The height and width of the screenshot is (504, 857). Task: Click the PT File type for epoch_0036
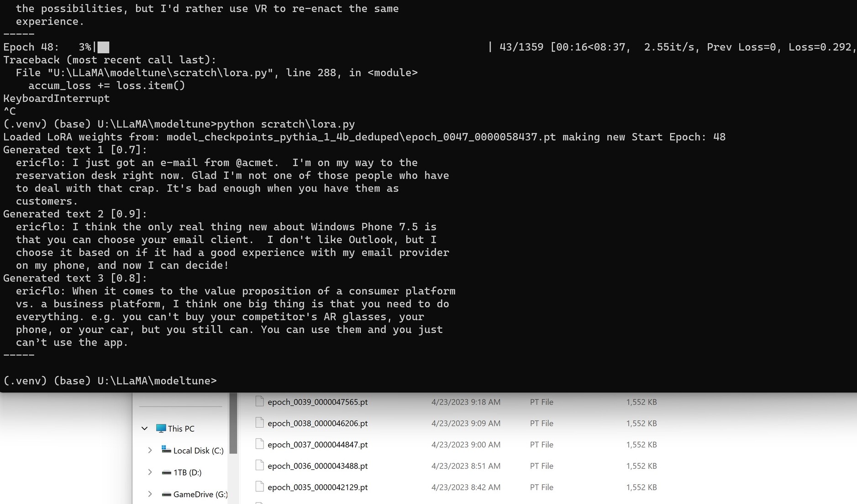[x=541, y=466]
